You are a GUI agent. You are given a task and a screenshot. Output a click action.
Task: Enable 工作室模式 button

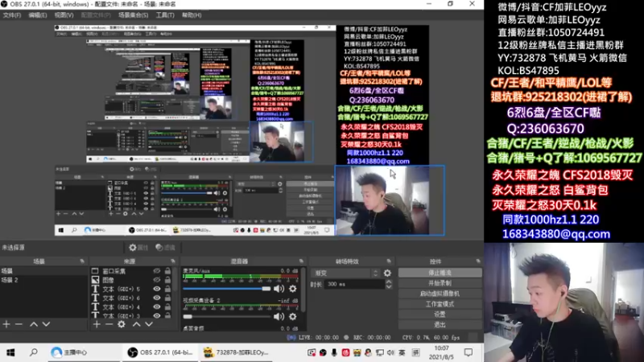click(x=440, y=304)
